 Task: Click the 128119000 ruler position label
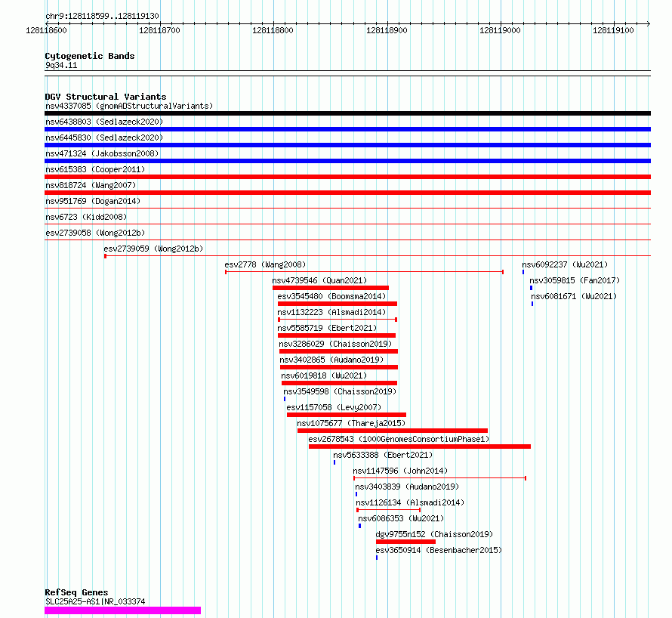(x=500, y=30)
